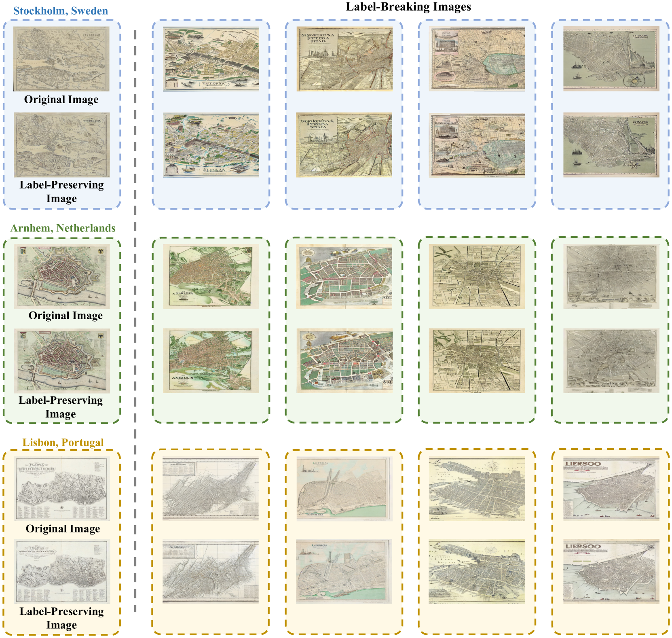
Task: Select the "Label-Preserving Image" caption in Lisbon panel
Action: click(61, 618)
